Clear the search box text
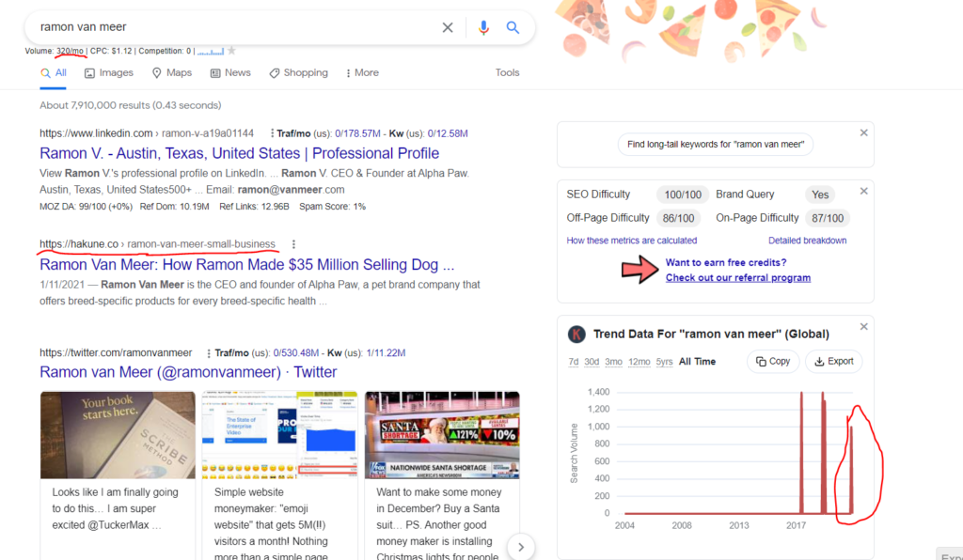 [x=448, y=27]
